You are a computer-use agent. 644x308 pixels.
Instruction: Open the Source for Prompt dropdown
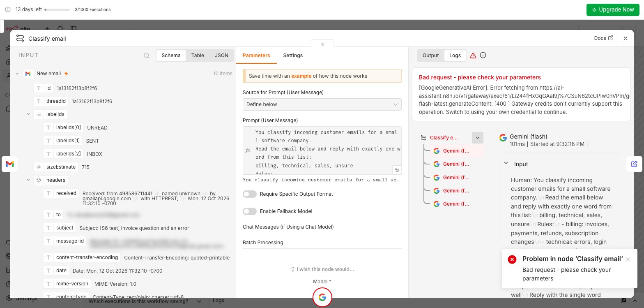pyautogui.click(x=322, y=104)
